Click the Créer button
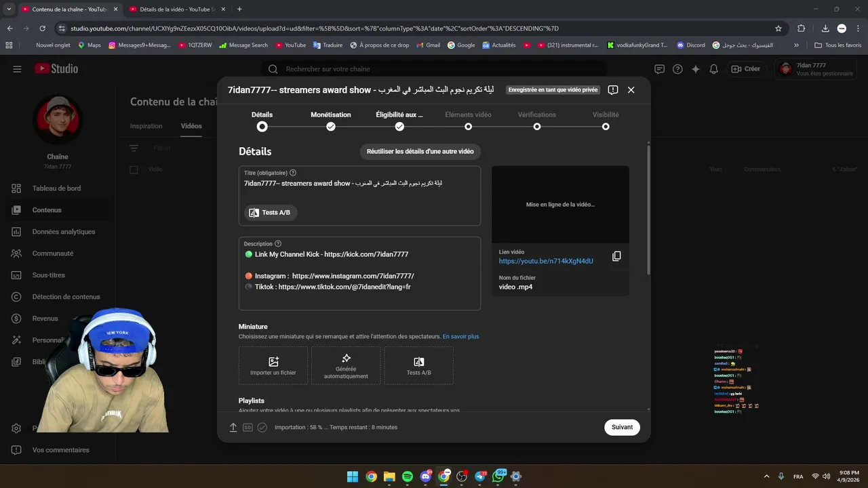This screenshot has width=868, height=488. tap(746, 69)
